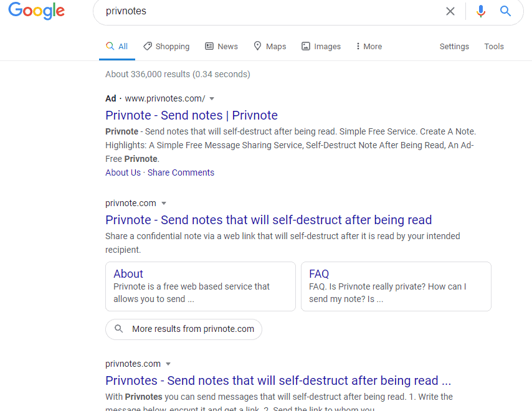
Task: Switch to Images results tab
Action: [x=321, y=47]
